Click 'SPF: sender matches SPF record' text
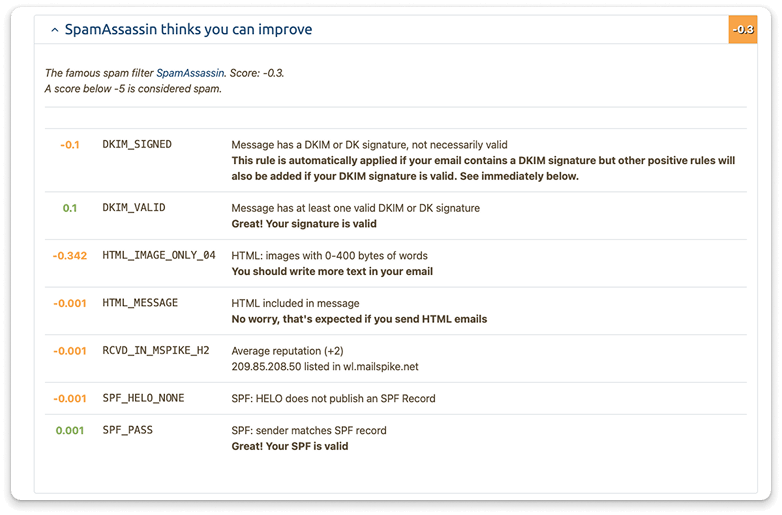The height and width of the screenshot is (515, 782). pos(309,430)
